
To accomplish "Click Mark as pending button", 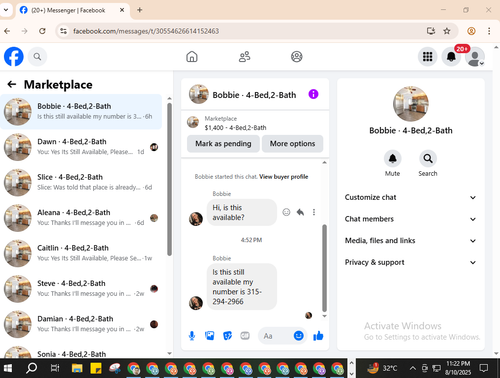I will click(x=223, y=144).
